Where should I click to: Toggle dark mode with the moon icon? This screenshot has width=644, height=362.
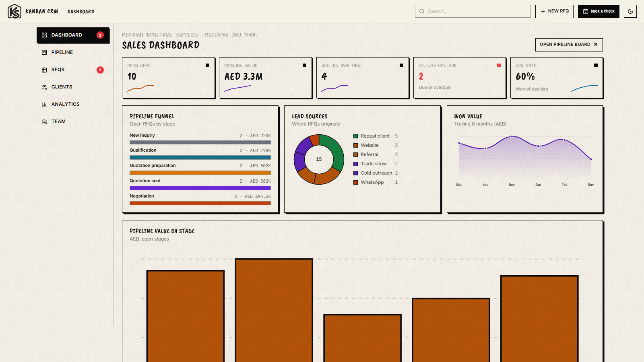point(630,11)
